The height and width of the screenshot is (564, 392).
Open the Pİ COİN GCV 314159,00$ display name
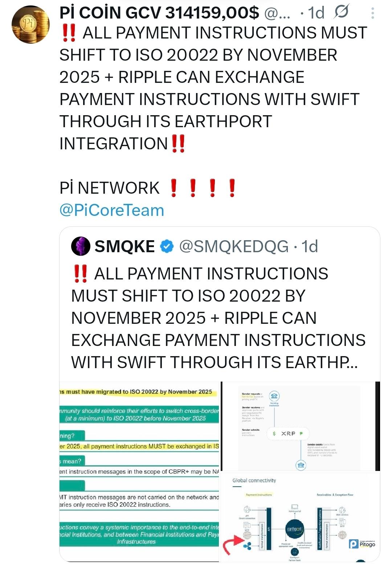pos(159,13)
